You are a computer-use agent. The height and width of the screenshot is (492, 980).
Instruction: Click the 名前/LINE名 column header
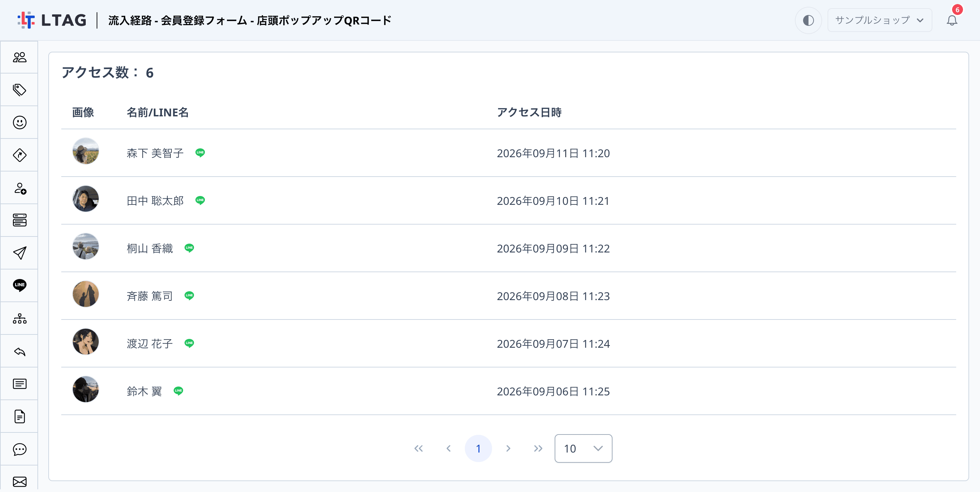(158, 112)
